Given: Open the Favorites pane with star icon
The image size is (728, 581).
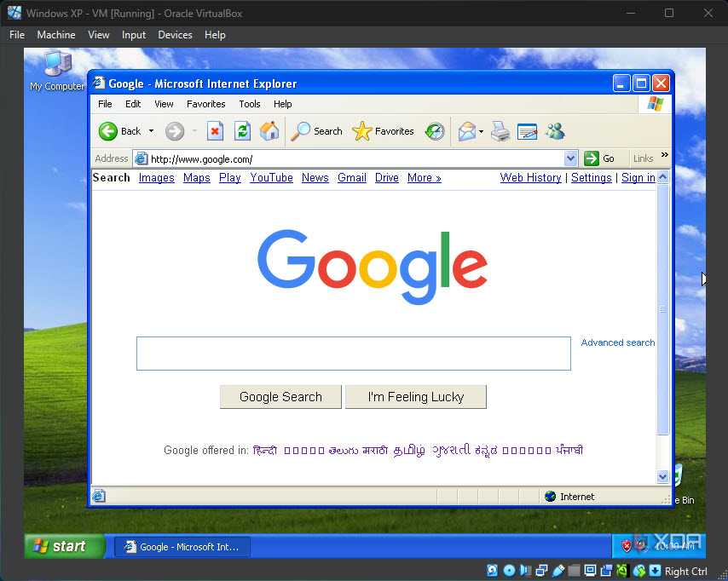Looking at the screenshot, I should [x=362, y=131].
